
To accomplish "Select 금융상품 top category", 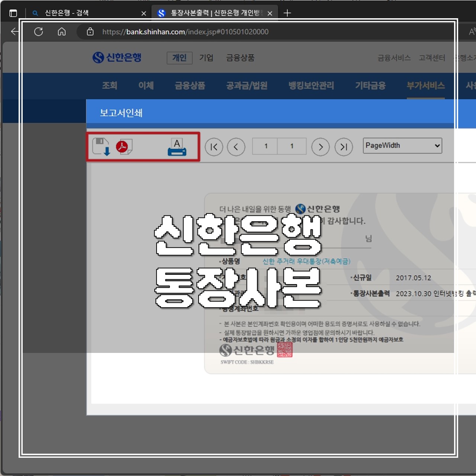I will click(x=240, y=58).
